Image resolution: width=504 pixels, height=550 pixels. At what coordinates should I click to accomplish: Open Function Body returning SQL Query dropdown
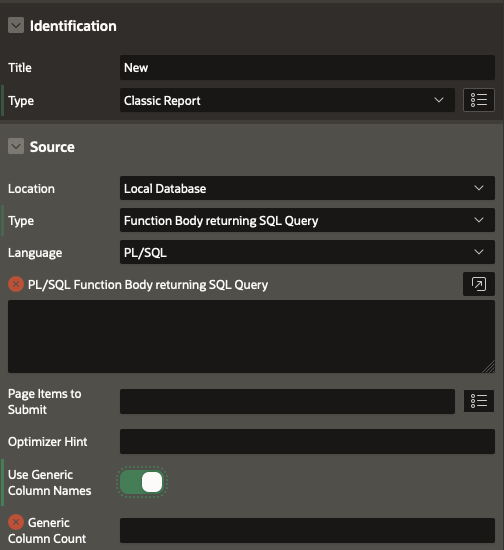click(307, 220)
